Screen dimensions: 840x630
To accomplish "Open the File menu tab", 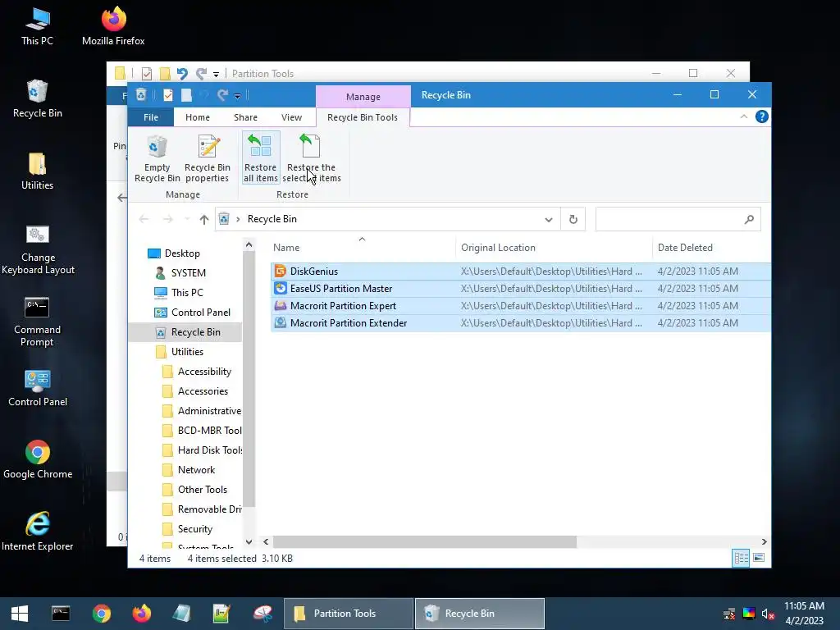I will [x=151, y=117].
